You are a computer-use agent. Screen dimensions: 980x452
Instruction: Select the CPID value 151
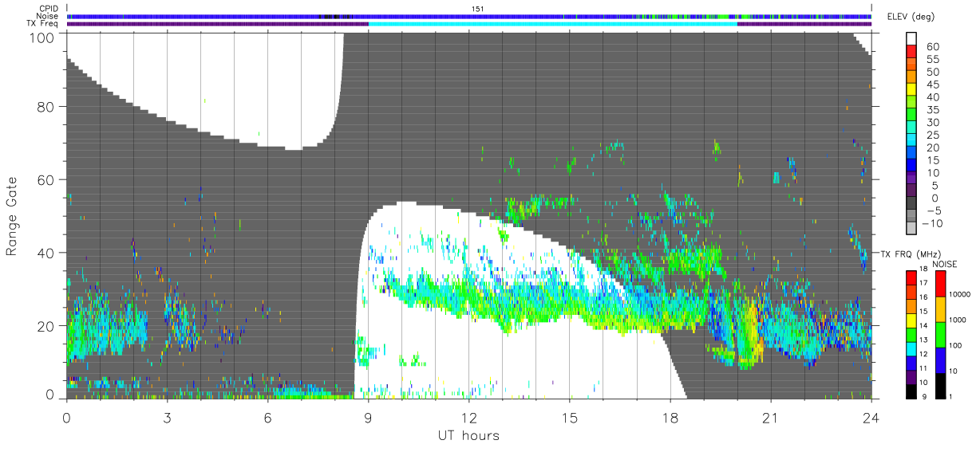pos(477,9)
